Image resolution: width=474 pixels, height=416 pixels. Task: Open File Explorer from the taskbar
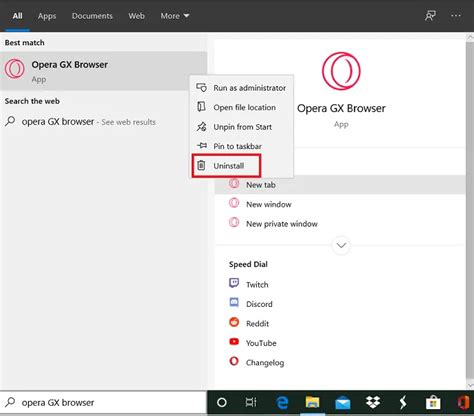point(312,403)
